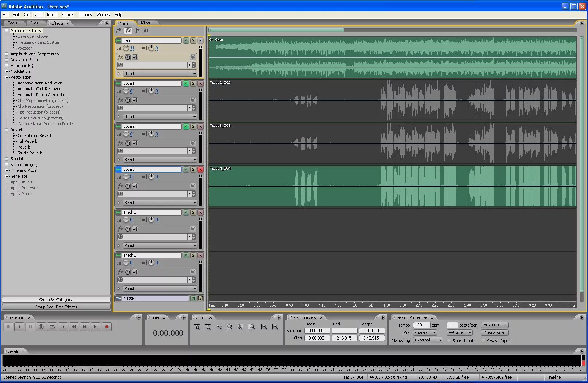This screenshot has height=383, width=588.
Task: Switch to the Mixer tab
Action: [145, 23]
